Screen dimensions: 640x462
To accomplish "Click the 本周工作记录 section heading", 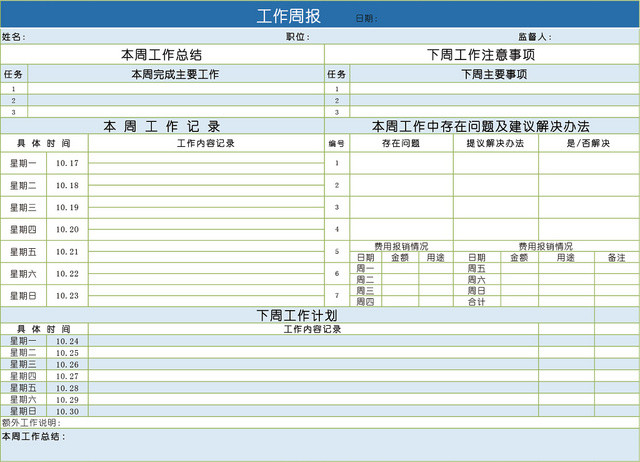I will coord(162,127).
